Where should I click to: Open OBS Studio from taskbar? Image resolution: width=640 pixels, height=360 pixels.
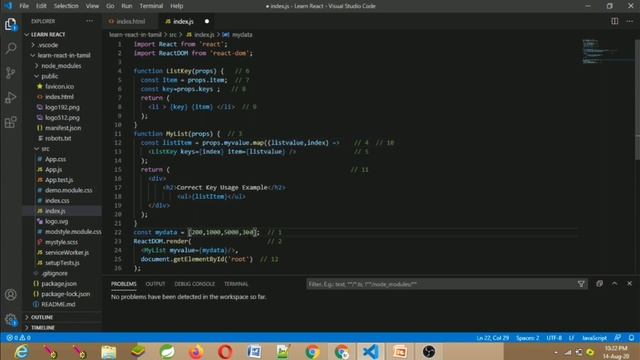point(429,351)
